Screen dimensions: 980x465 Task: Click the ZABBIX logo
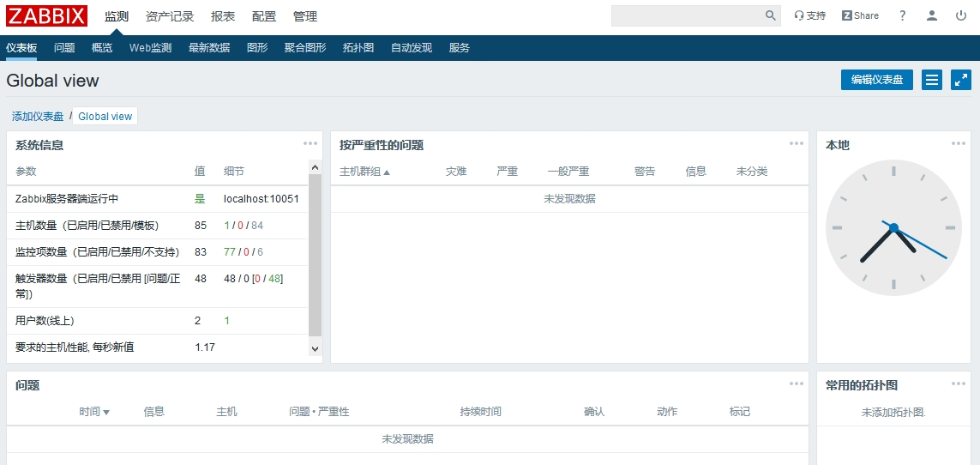(47, 16)
